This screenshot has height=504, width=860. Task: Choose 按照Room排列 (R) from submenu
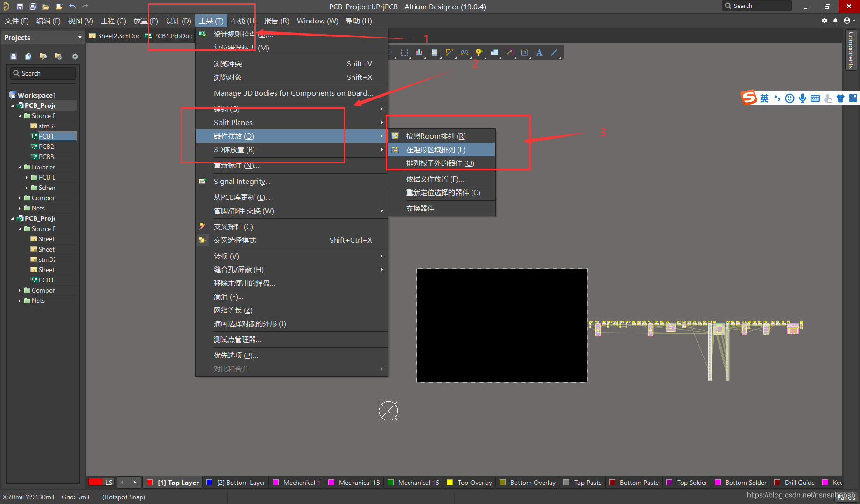441,136
